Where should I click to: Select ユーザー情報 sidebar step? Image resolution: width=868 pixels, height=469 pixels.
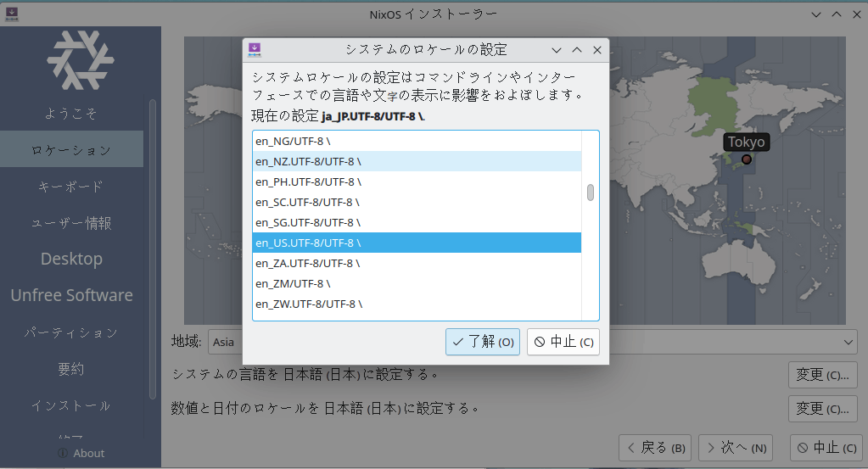(x=71, y=223)
